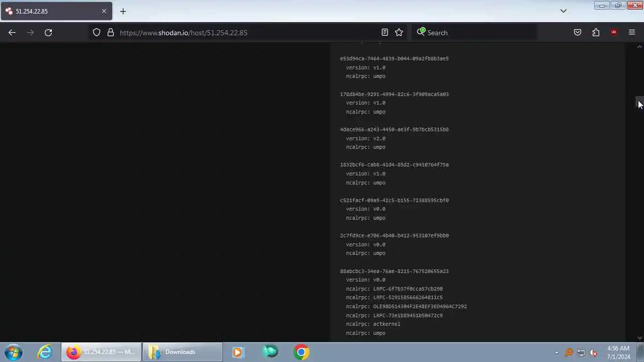644x362 pixels.
Task: Select UUID c521facf-09a9-42c5-b155-72388595cbf0
Action: (x=394, y=200)
